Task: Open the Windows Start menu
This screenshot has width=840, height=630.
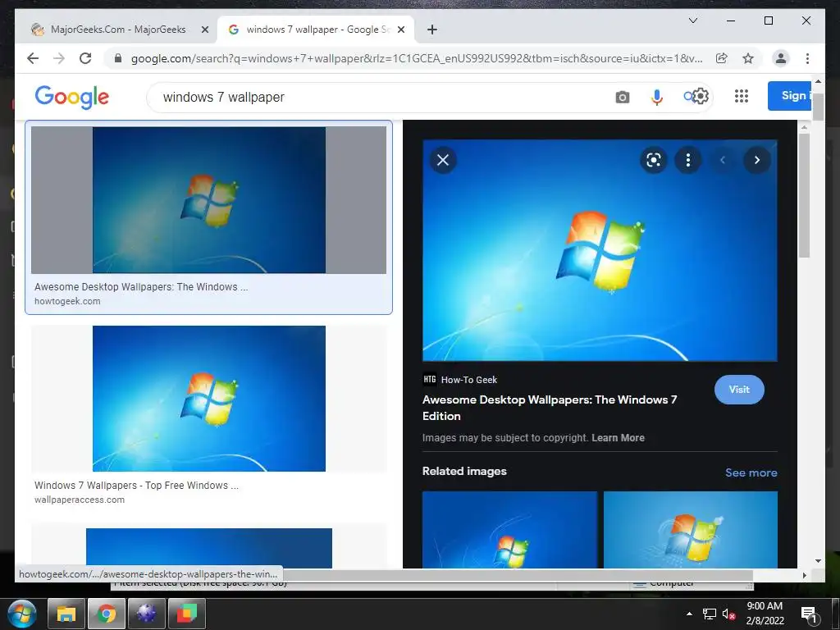Action: click(22, 614)
